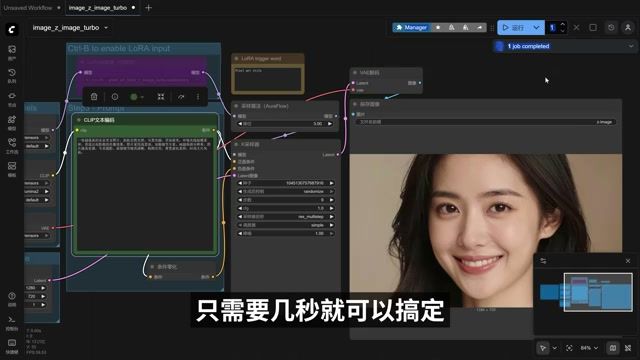
Task: Toggle the minimap visibility button
Action: tap(613, 348)
